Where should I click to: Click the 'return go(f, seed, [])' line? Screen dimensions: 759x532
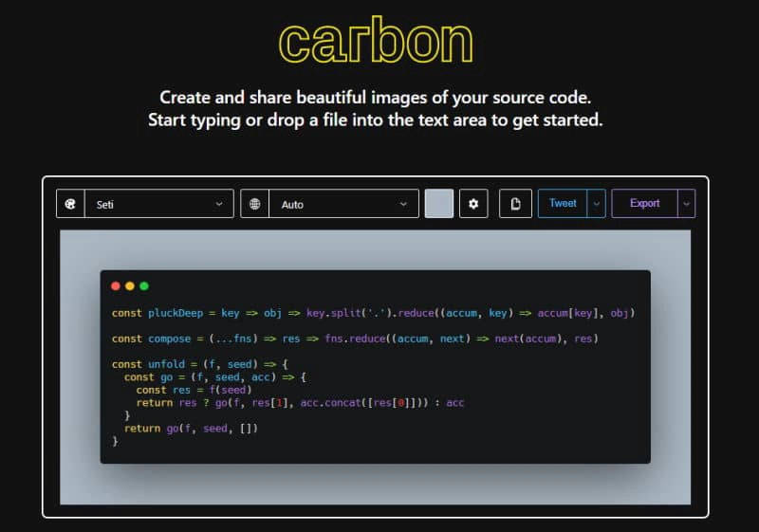191,429
